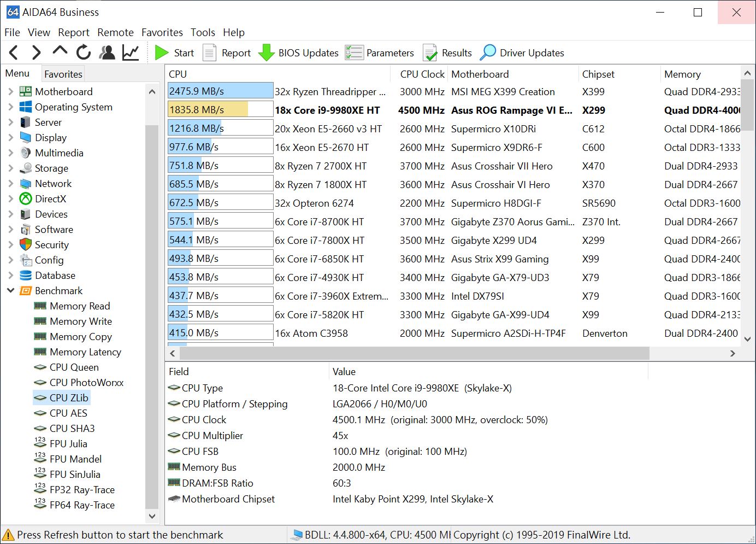Select the Network icon in the tree
This screenshot has width=756, height=544.
26,183
